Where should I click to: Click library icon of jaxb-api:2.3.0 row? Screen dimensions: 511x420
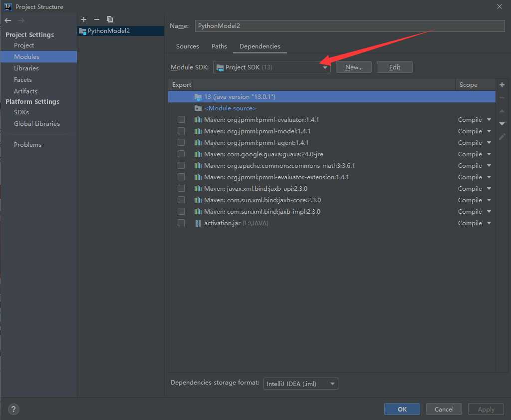198,188
